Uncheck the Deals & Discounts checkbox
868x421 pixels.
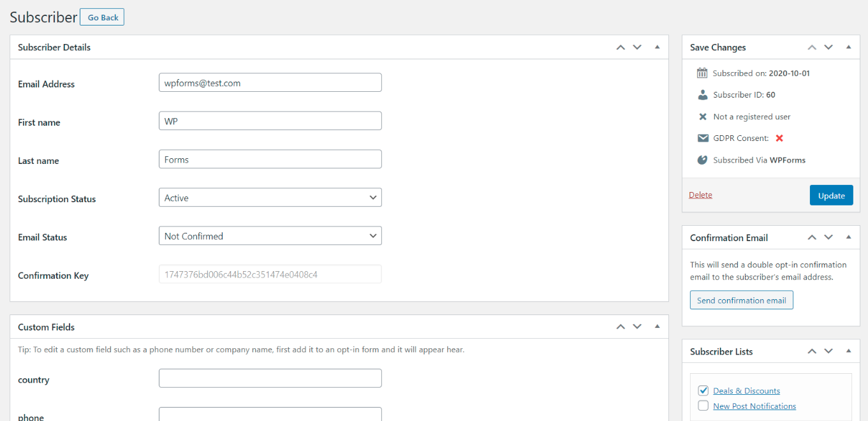click(x=703, y=390)
